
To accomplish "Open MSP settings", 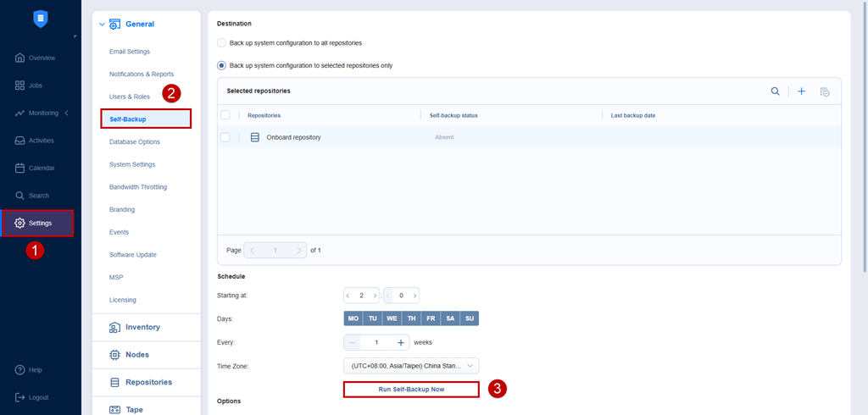I will pos(116,277).
